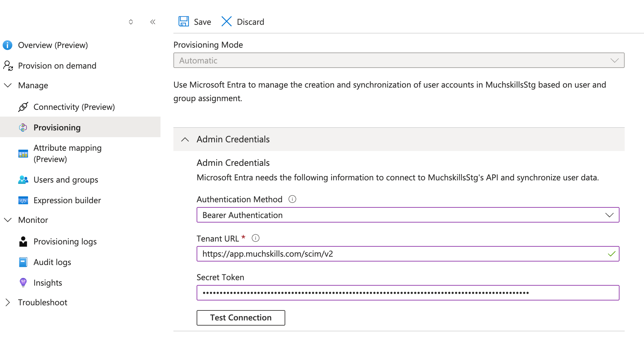The image size is (644, 342).
Task: Click the Audit logs book icon
Action: pyautogui.click(x=23, y=262)
